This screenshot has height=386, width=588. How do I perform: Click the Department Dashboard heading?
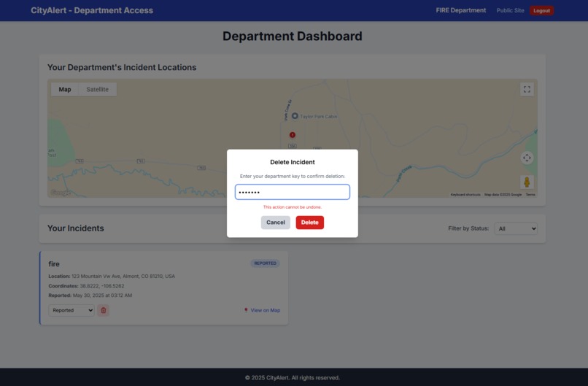click(292, 36)
